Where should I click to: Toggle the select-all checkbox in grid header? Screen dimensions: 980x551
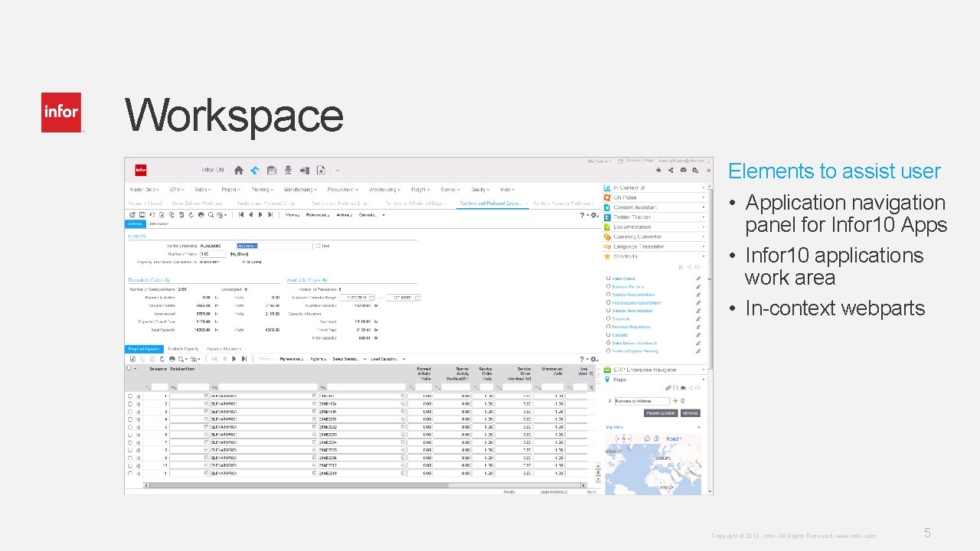pyautogui.click(x=129, y=368)
